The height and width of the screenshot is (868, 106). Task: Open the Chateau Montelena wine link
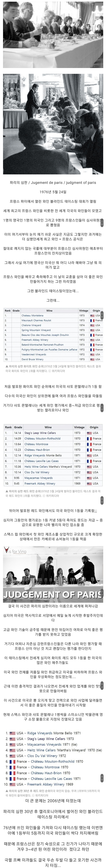click(x=32, y=315)
